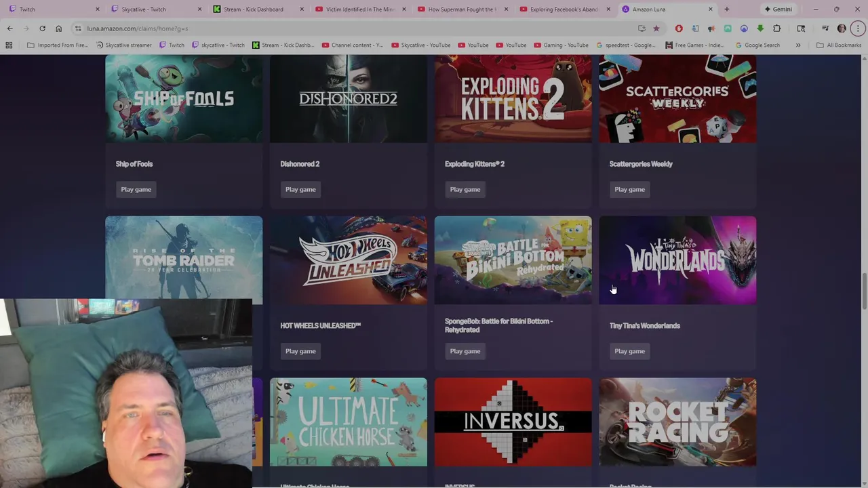Open Imported From Firefox bookmarks folder
The width and height of the screenshot is (868, 488).
(58, 45)
